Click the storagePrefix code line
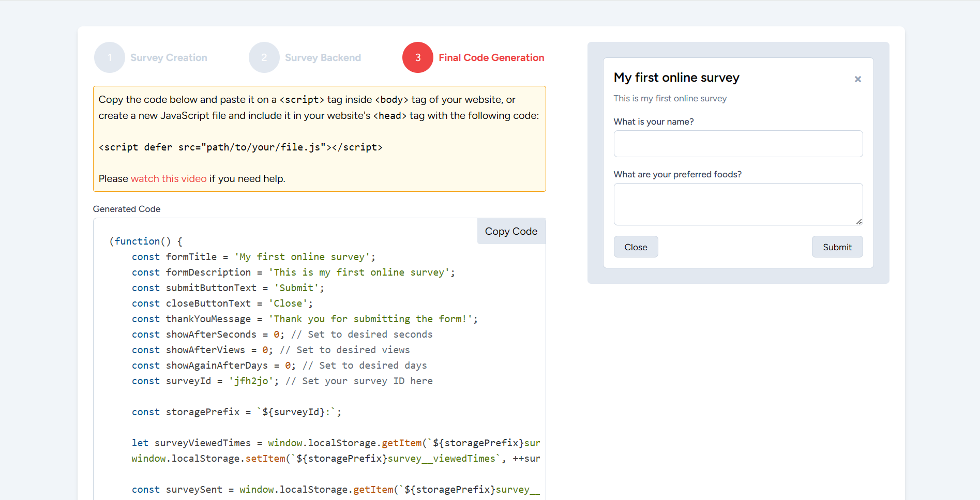The height and width of the screenshot is (500, 980). [x=236, y=412]
